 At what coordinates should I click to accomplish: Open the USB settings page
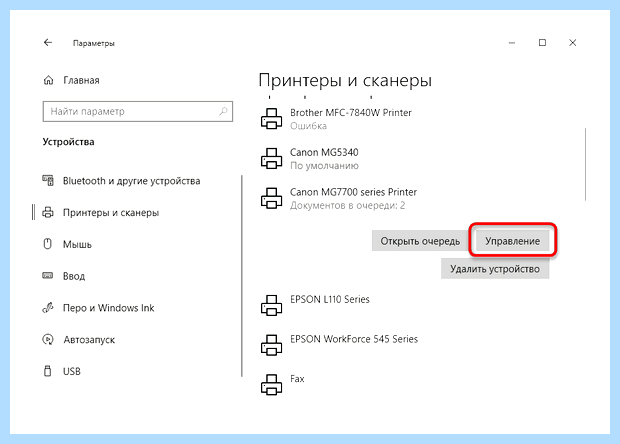(x=72, y=371)
